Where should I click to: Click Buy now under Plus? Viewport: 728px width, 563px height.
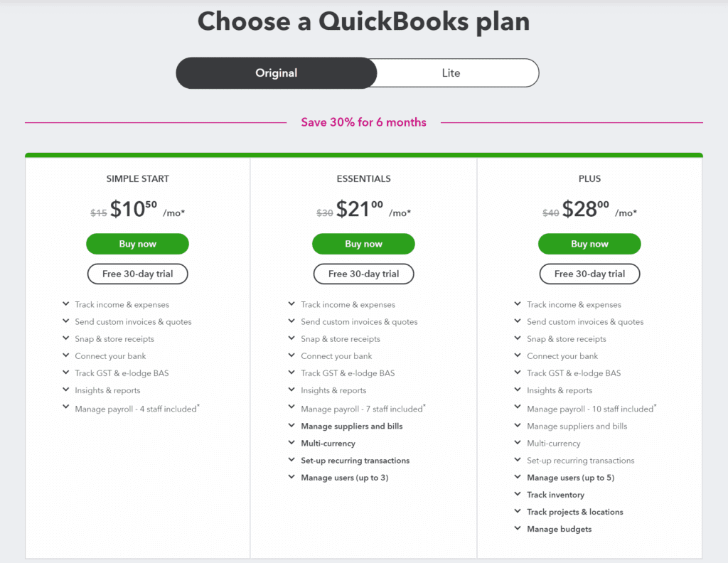[x=589, y=244]
